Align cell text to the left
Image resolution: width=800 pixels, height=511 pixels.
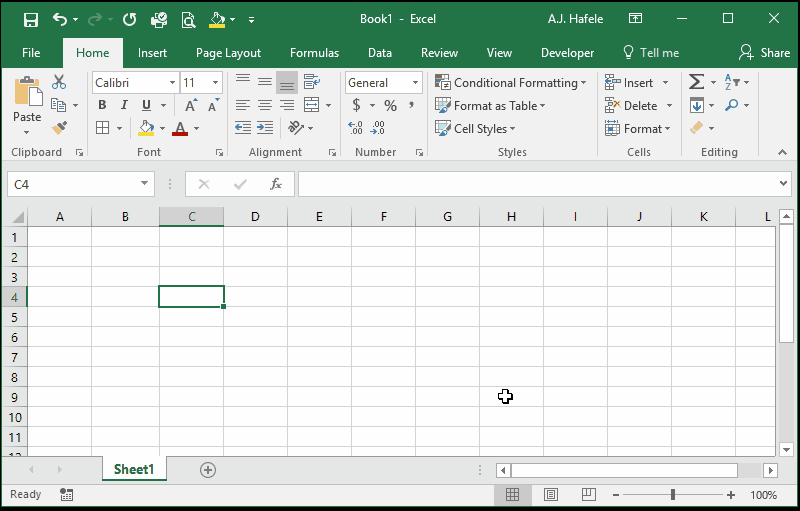243,105
